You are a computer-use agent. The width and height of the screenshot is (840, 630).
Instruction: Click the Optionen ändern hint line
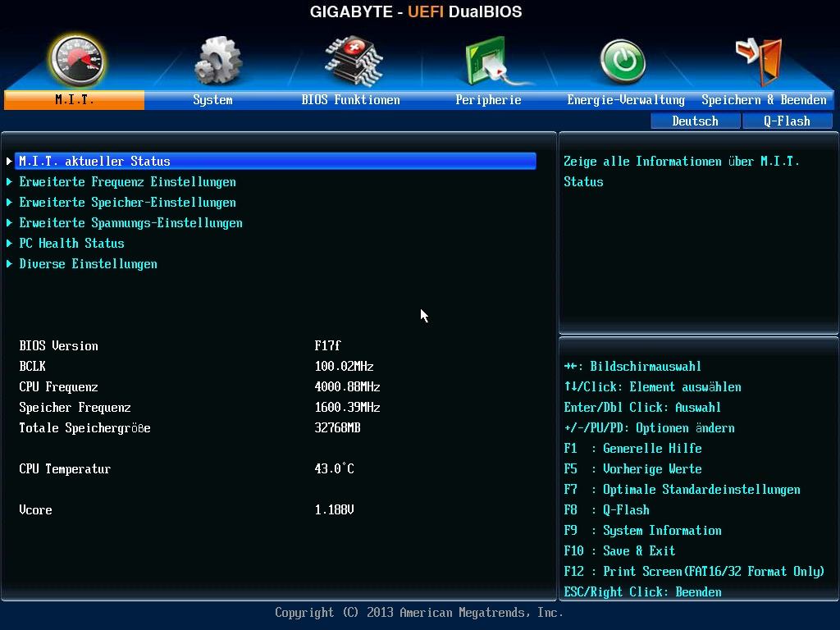(650, 428)
